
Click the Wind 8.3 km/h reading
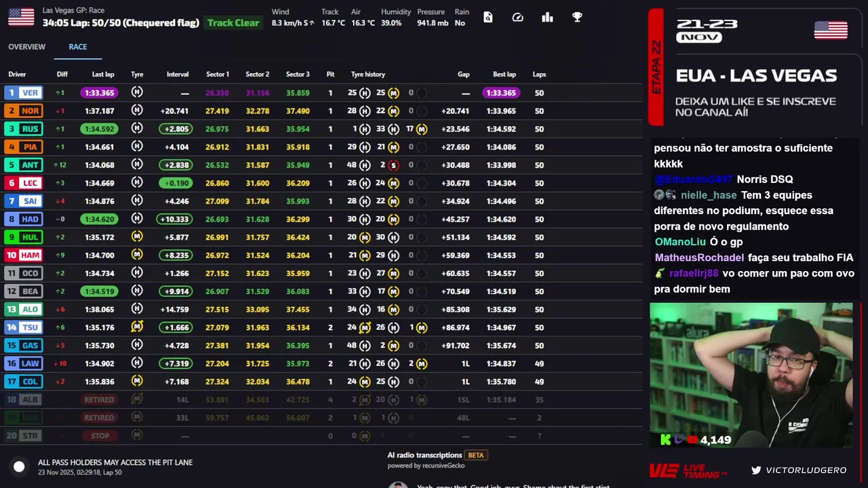pyautogui.click(x=292, y=18)
